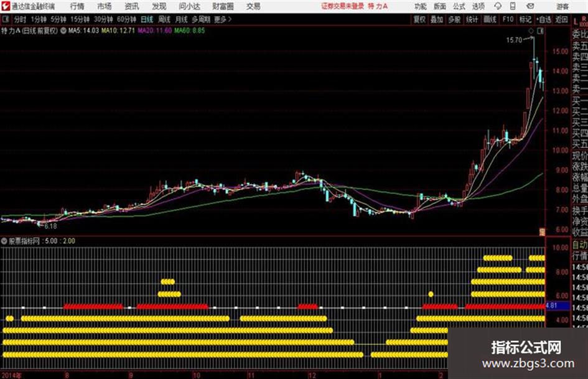Viewport: 588px width, 379px height.
Task: Open the 行情 menu
Action: [77, 6]
